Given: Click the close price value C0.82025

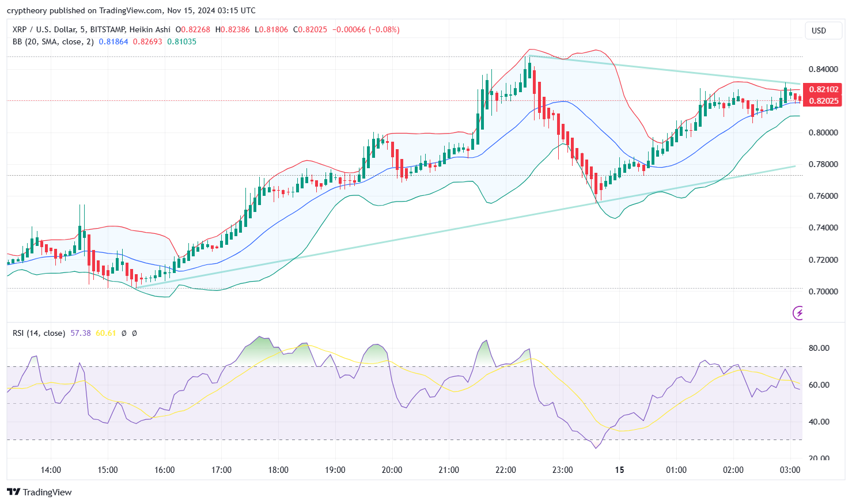Looking at the screenshot, I should click(x=310, y=29).
